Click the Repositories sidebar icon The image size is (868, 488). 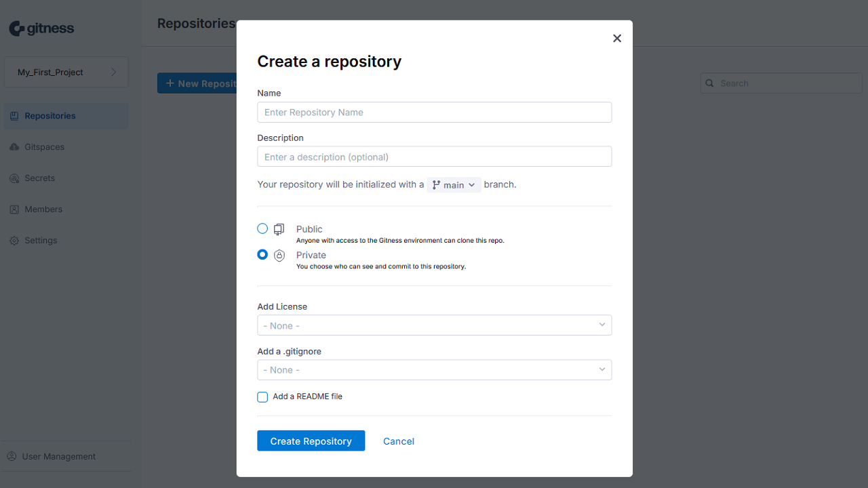[x=14, y=116]
